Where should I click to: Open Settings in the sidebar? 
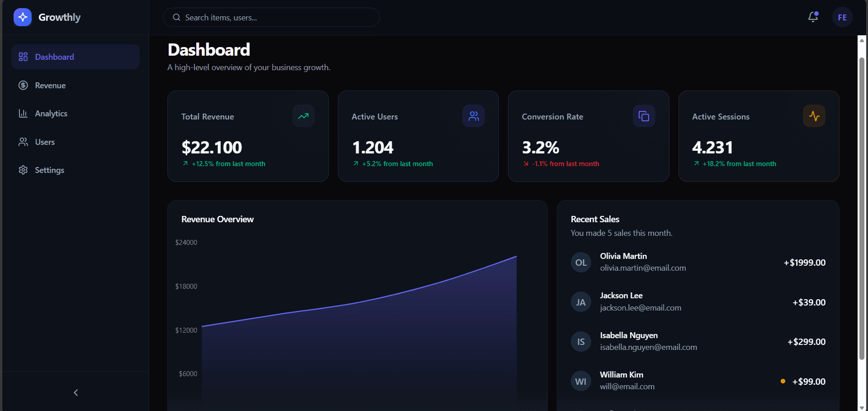coord(49,170)
